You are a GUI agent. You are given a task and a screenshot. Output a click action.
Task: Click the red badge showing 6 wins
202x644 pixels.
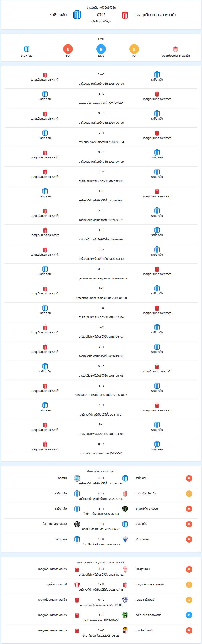click(68, 49)
